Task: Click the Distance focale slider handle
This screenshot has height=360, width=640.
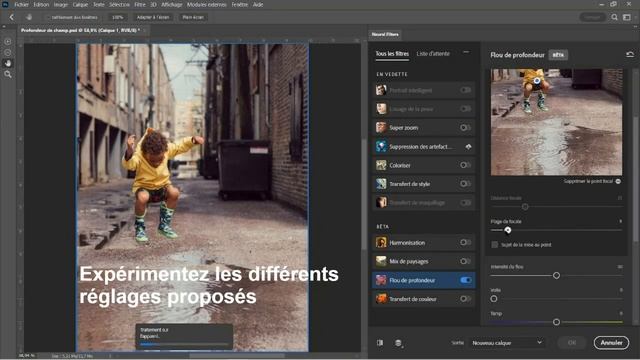Action: (525, 207)
